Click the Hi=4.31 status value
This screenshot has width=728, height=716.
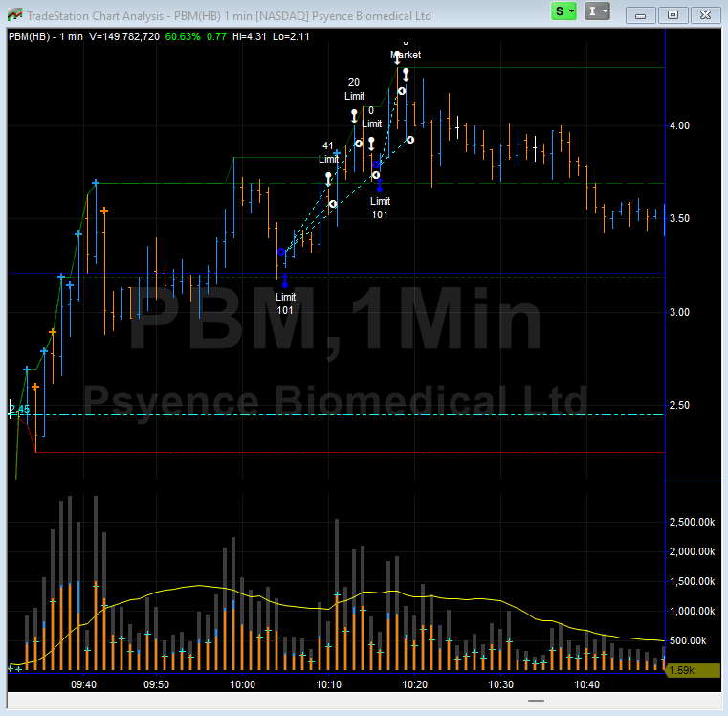pyautogui.click(x=250, y=36)
